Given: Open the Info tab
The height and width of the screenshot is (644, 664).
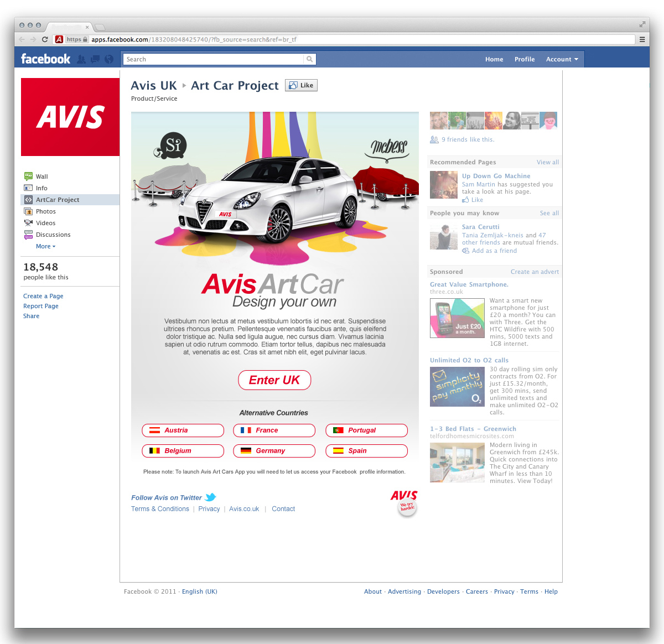Looking at the screenshot, I should pyautogui.click(x=41, y=188).
